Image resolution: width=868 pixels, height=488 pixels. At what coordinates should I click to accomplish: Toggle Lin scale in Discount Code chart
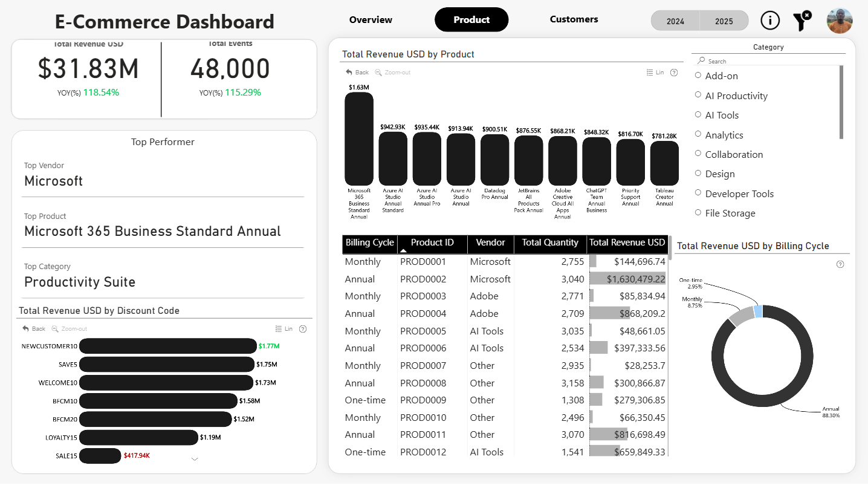(x=284, y=329)
